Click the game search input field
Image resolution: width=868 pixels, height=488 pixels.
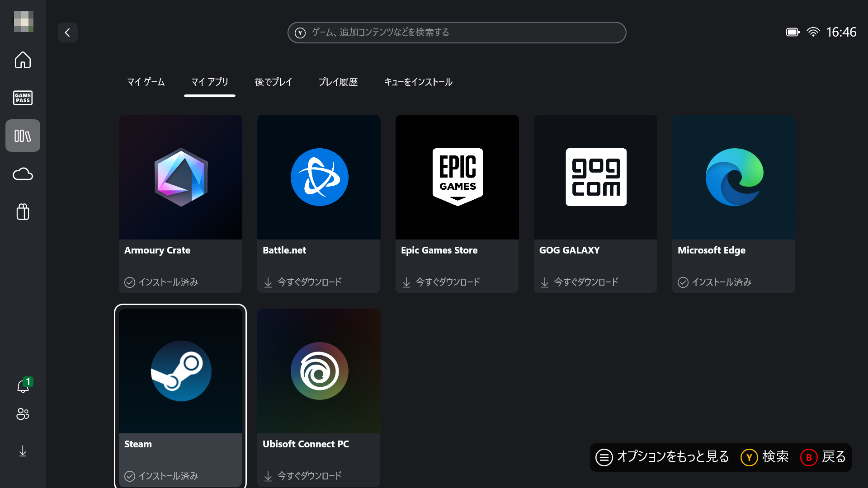click(457, 32)
